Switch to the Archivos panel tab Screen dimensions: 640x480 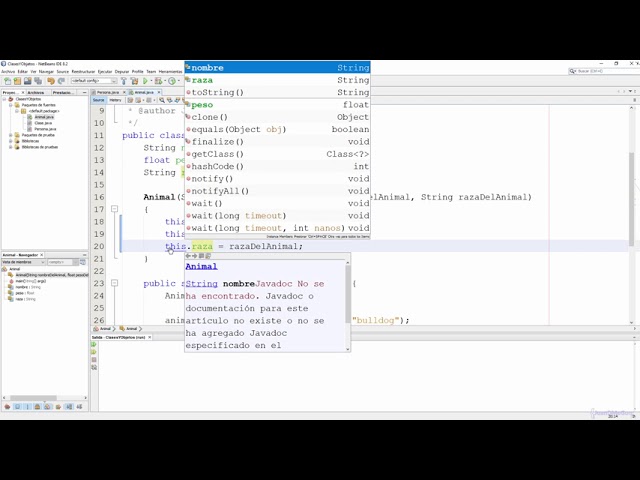coord(36,93)
